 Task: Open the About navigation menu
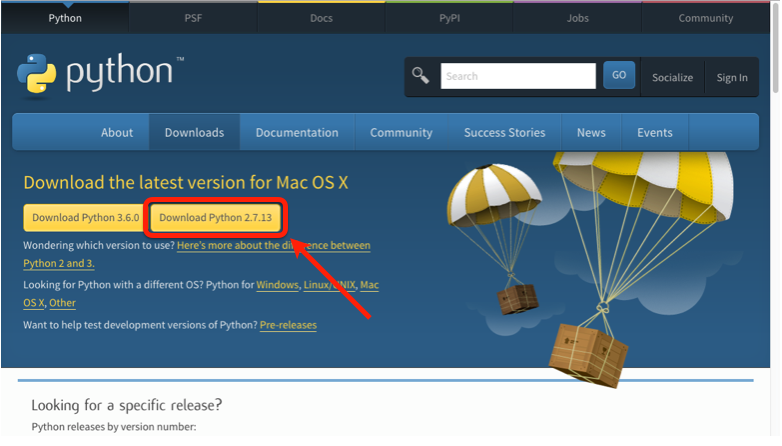click(117, 132)
